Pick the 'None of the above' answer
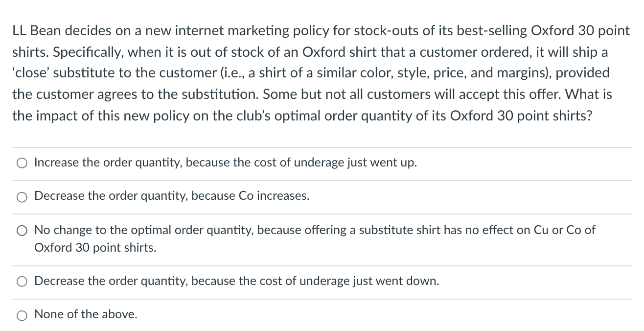The width and height of the screenshot is (644, 331). (x=22, y=315)
